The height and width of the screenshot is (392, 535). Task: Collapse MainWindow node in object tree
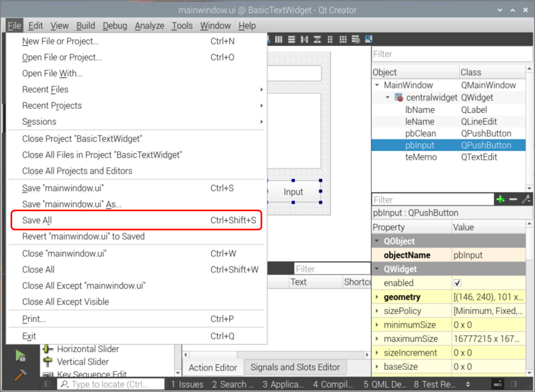tap(377, 85)
